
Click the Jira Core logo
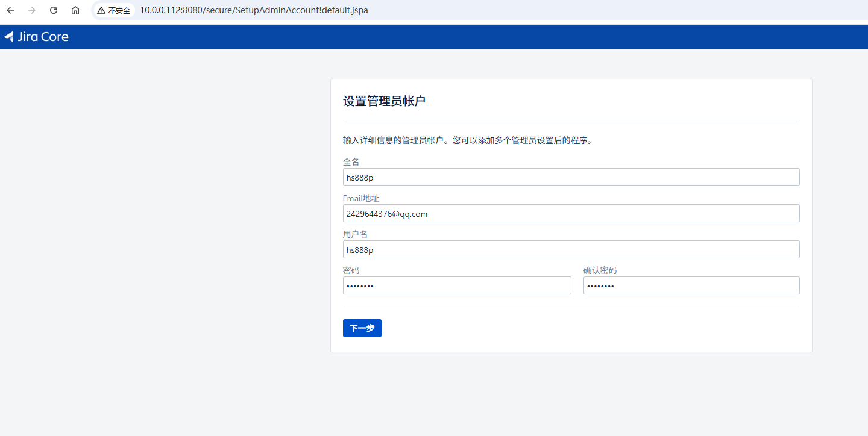click(37, 37)
